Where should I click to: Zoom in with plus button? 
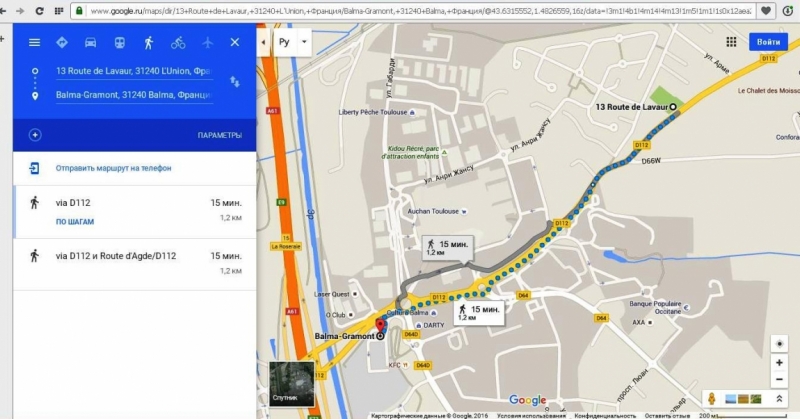779,362
